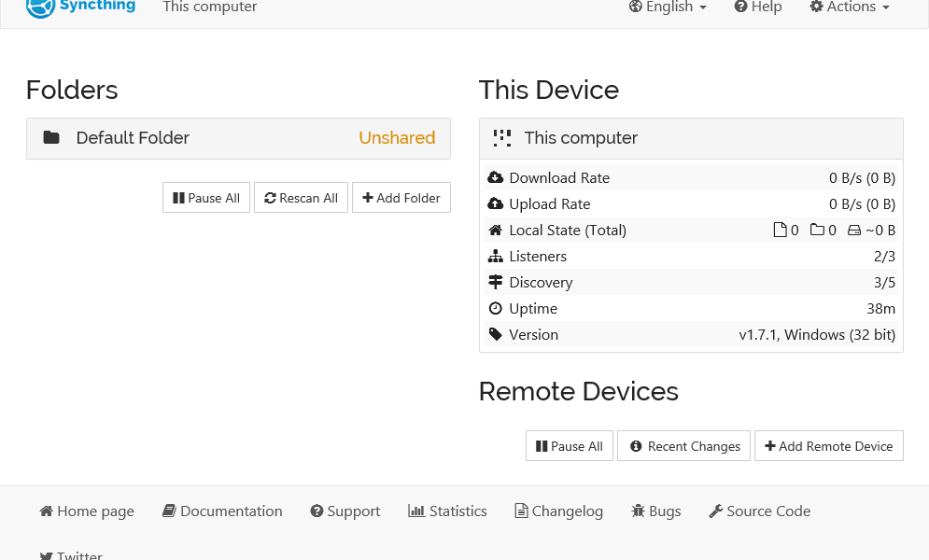Open the English language dropdown
929x560 pixels.
point(668,7)
